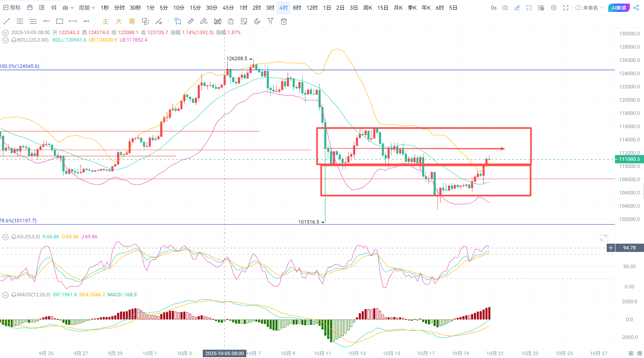Collapse the MACD indicator panel toggle
Screen dimensions: 644x358
[5, 295]
